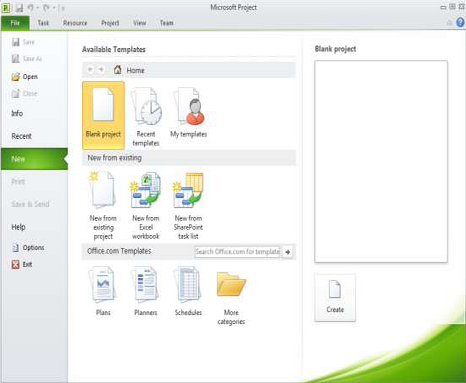The image size is (466, 383).
Task: Open More categories folder
Action: click(x=231, y=298)
